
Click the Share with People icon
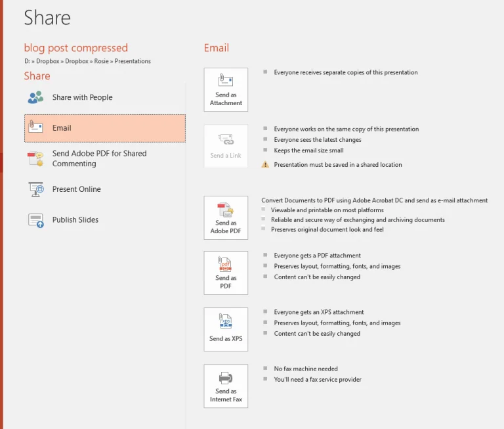[x=35, y=97]
